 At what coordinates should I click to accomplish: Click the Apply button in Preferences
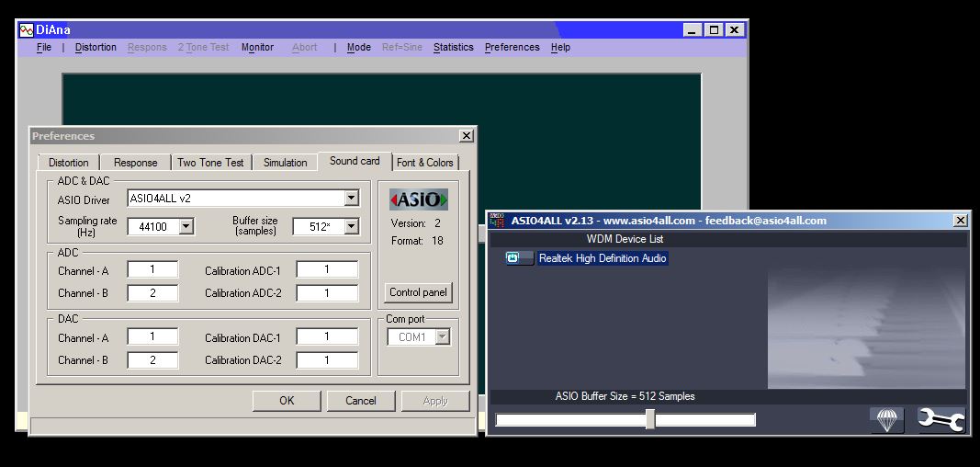coord(435,401)
